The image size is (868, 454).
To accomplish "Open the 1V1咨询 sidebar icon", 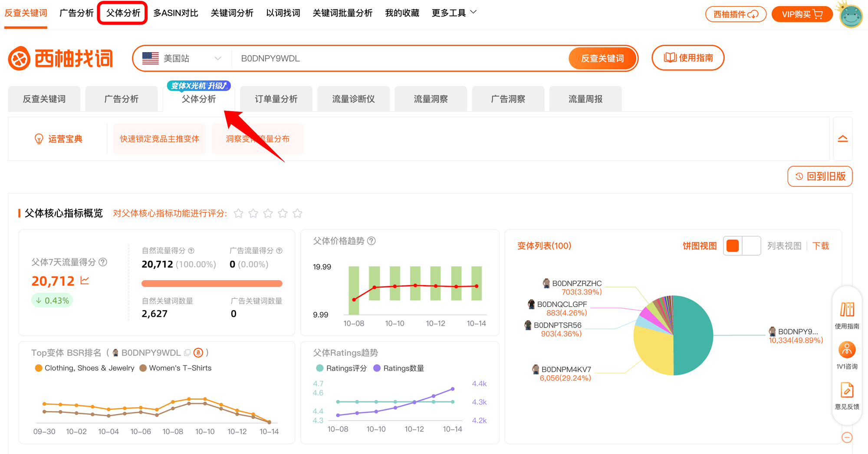I will point(847,350).
